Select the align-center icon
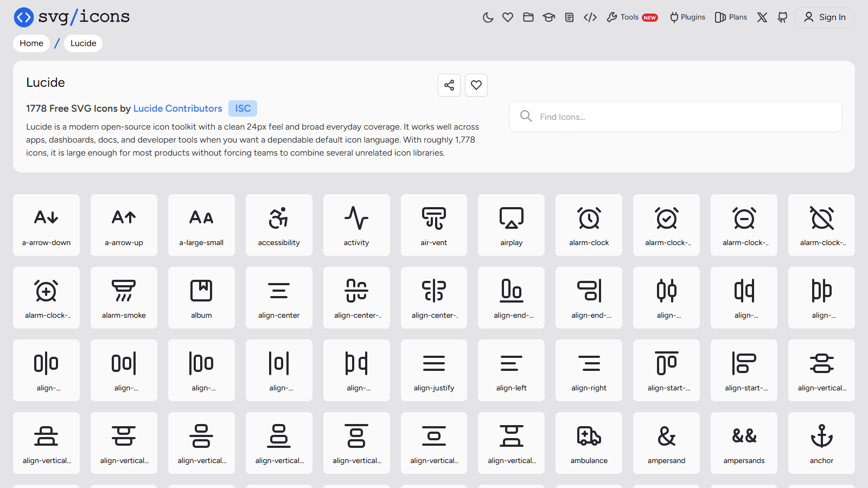 pos(279,298)
